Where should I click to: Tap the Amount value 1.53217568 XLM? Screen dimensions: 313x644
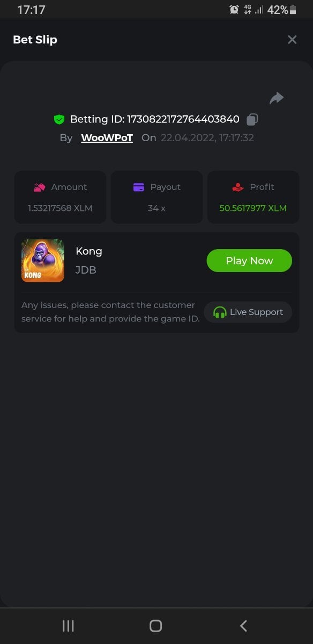60,208
